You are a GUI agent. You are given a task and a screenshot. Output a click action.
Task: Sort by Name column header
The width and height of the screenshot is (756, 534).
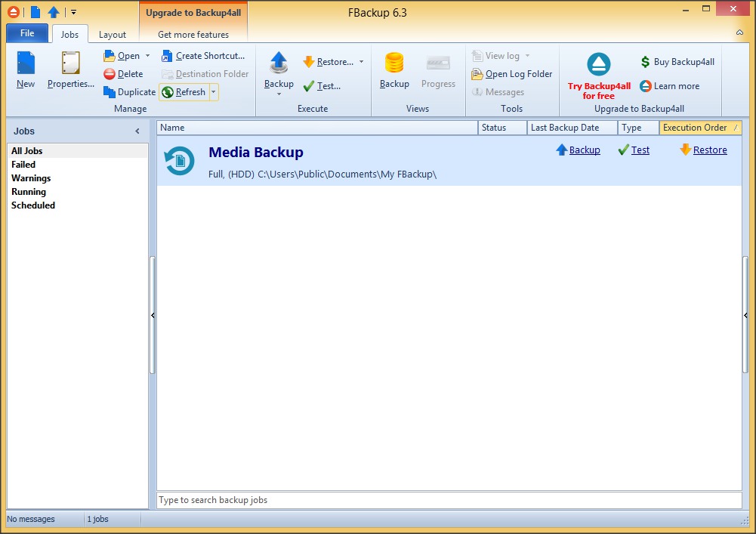pos(317,128)
